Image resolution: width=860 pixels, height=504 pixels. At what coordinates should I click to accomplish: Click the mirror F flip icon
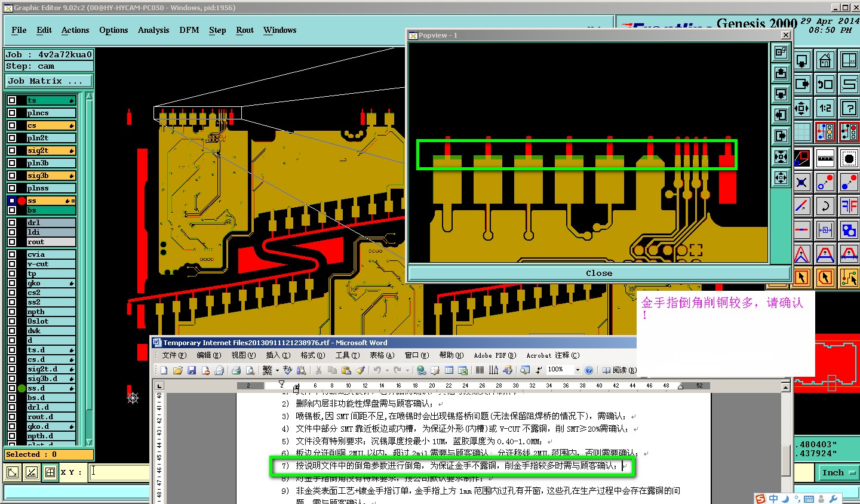pos(849,206)
